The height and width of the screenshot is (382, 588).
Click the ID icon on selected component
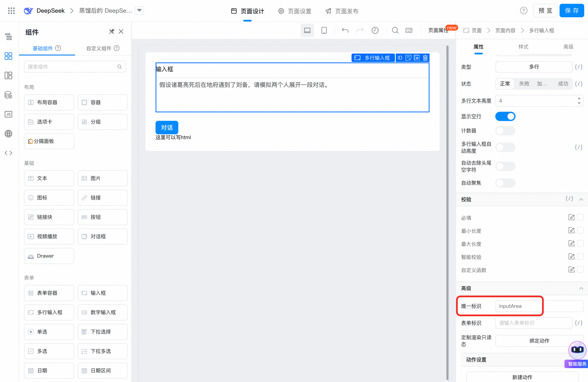point(400,58)
